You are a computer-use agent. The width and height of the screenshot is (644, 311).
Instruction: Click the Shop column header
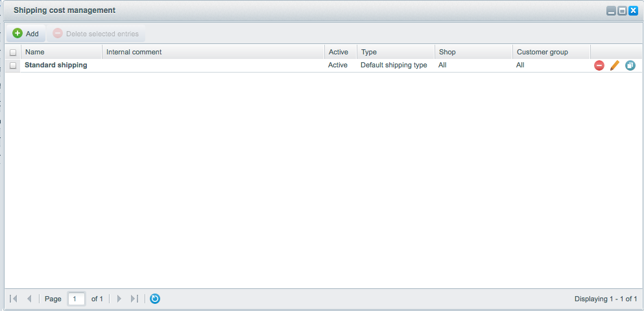click(473, 52)
